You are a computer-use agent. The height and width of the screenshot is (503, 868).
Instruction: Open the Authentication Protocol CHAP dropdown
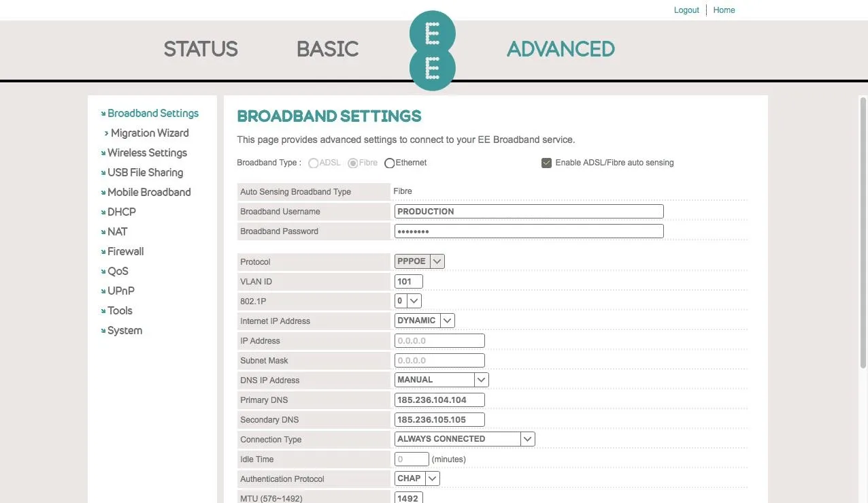pos(417,478)
